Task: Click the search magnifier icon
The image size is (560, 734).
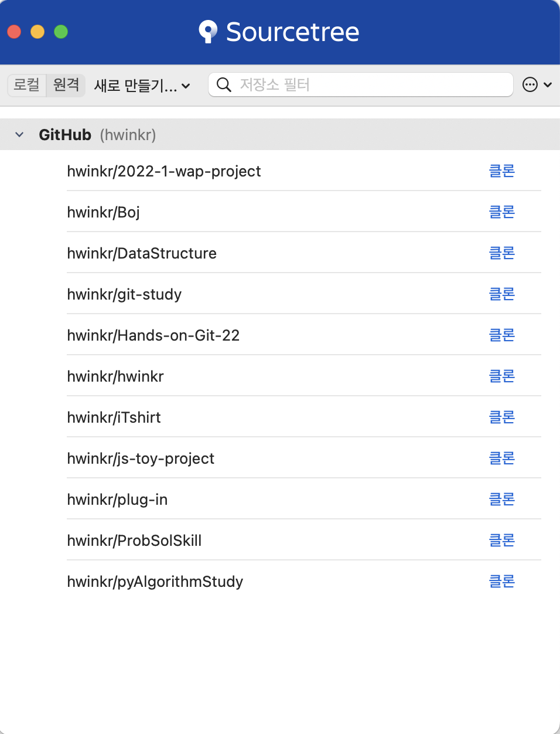Action: pyautogui.click(x=224, y=84)
